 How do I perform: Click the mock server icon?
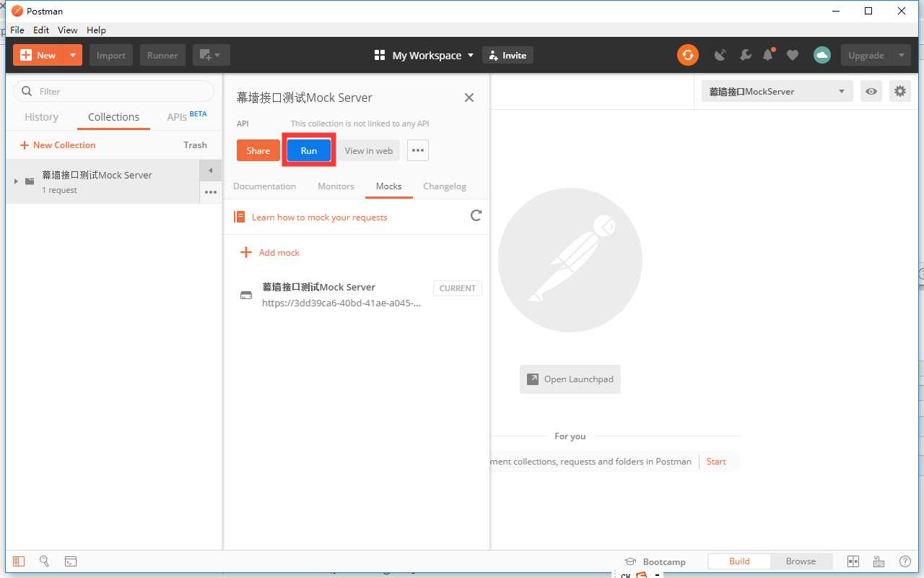[246, 295]
